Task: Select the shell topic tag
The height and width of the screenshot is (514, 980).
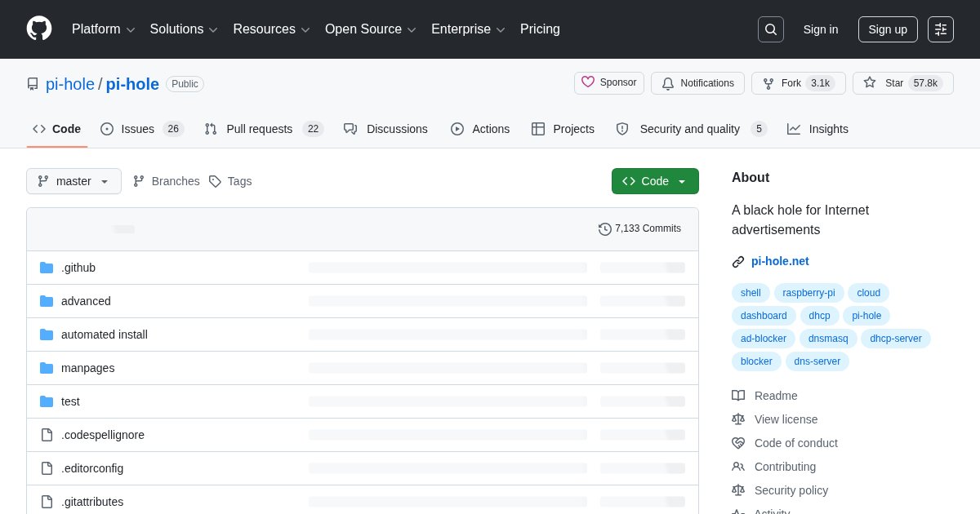Action: point(751,293)
